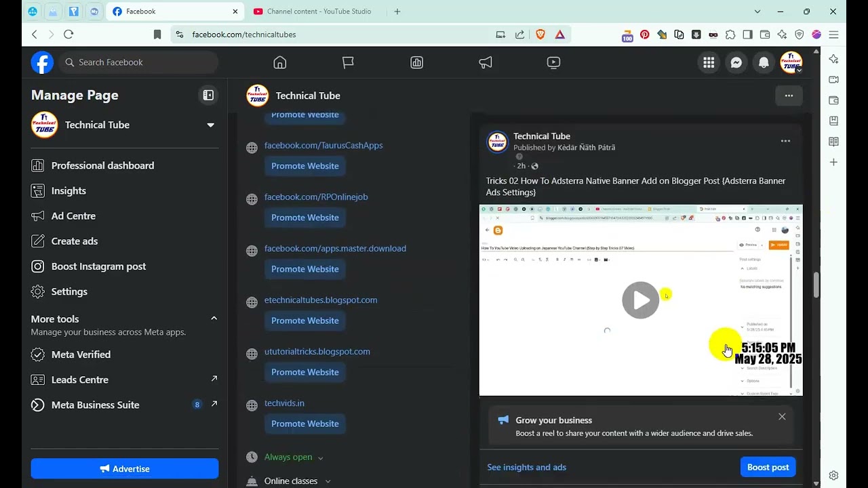Screen dimensions: 868x488
Task: Open the facebook.com/RPOnlinejob link
Action: click(316, 197)
